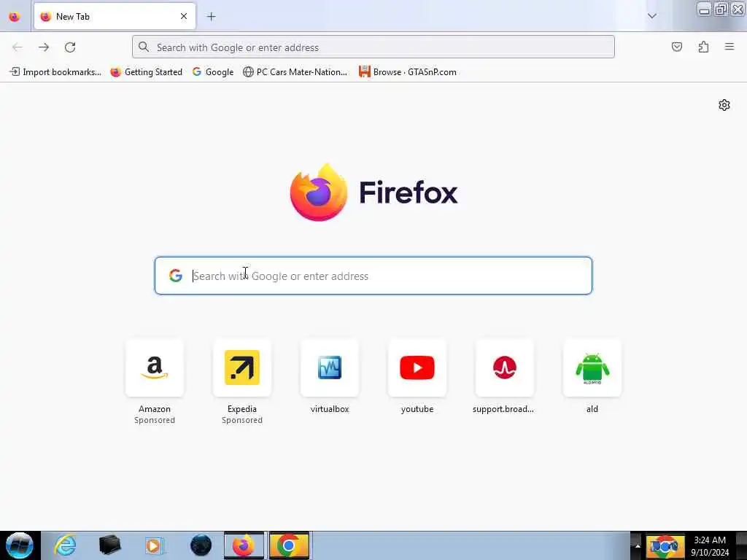Open the Windows Start button
This screenshot has width=747, height=560.
(20, 545)
